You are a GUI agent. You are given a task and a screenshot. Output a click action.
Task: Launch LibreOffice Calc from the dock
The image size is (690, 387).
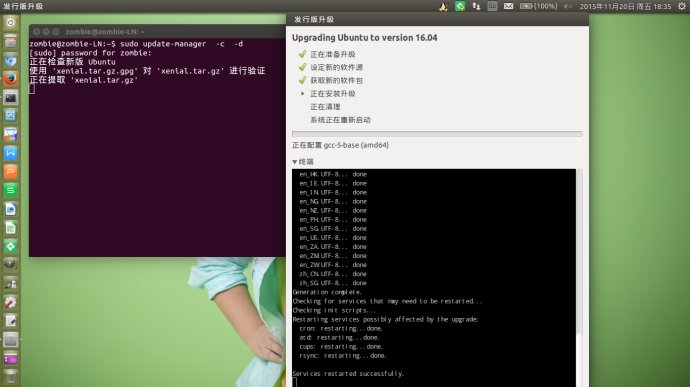point(11,228)
